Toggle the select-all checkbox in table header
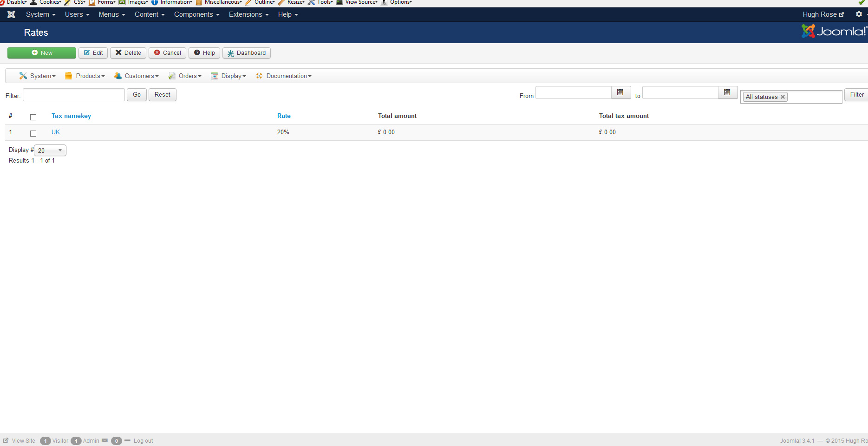The width and height of the screenshot is (868, 446). [x=33, y=117]
